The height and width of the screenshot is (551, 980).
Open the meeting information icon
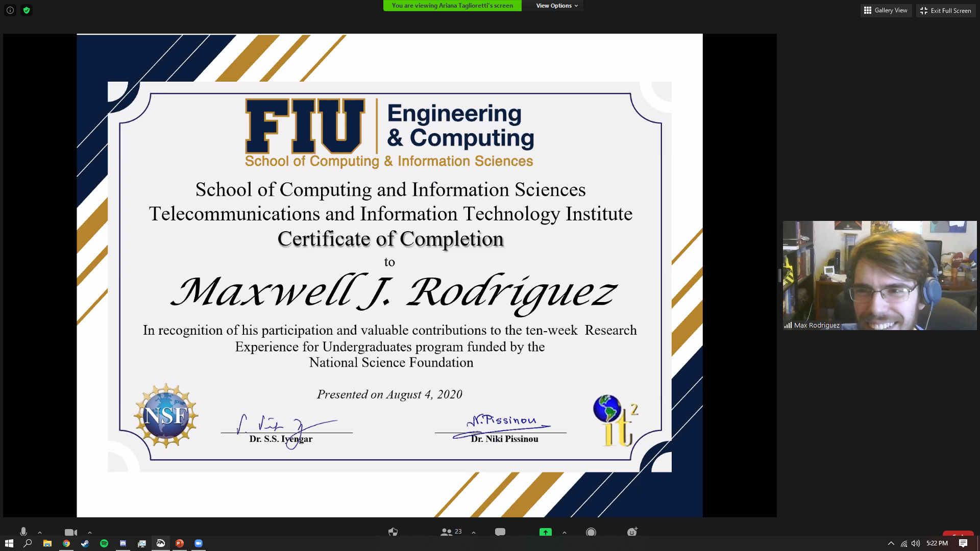(x=10, y=10)
